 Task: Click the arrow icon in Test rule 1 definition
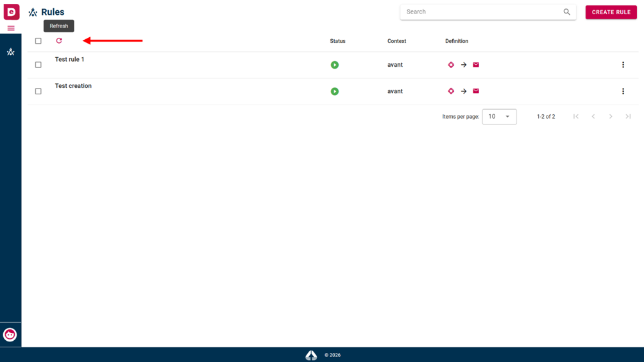[464, 65]
